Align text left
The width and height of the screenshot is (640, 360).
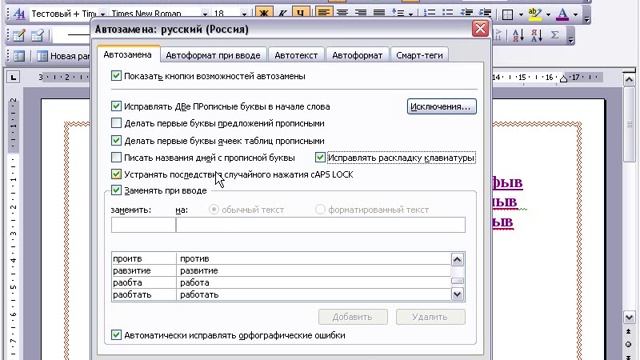[324, 13]
